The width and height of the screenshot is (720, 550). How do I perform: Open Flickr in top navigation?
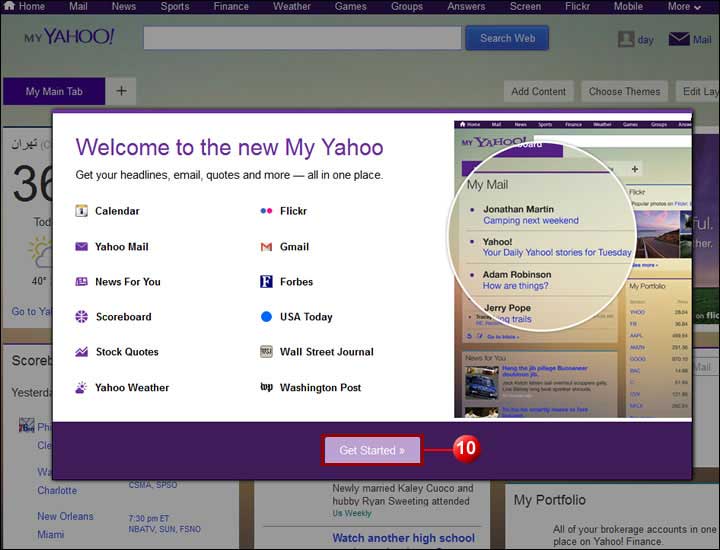click(577, 6)
